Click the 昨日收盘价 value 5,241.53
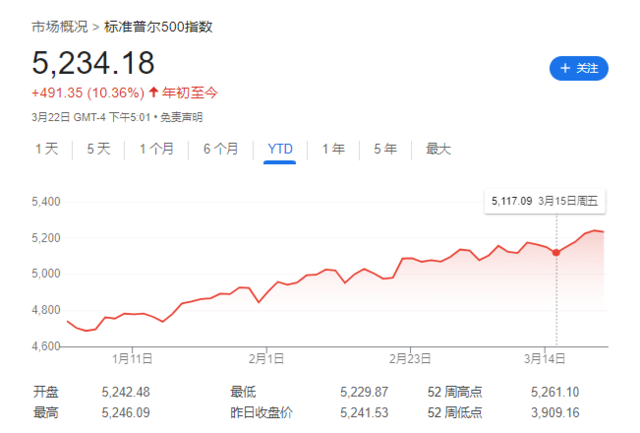Screen dimensions: 640x433 click(x=364, y=413)
